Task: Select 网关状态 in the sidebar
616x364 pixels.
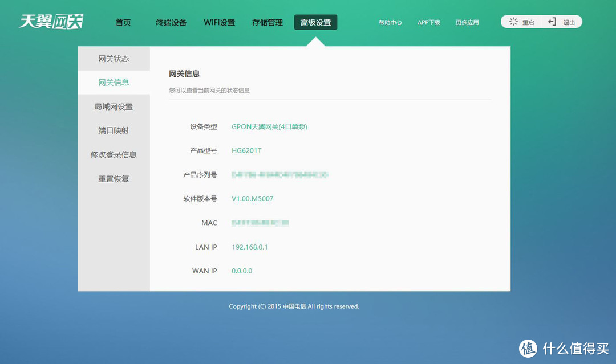Action: pyautogui.click(x=113, y=58)
